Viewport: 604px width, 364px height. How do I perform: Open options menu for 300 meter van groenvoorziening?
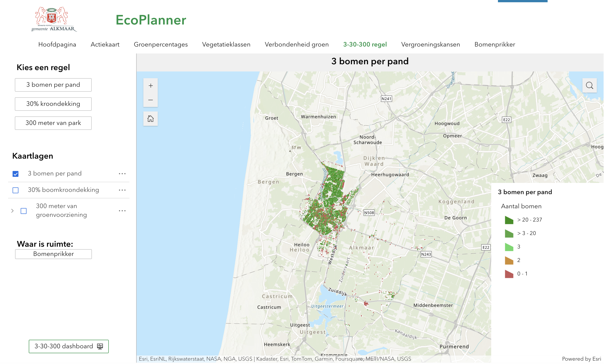tap(122, 211)
